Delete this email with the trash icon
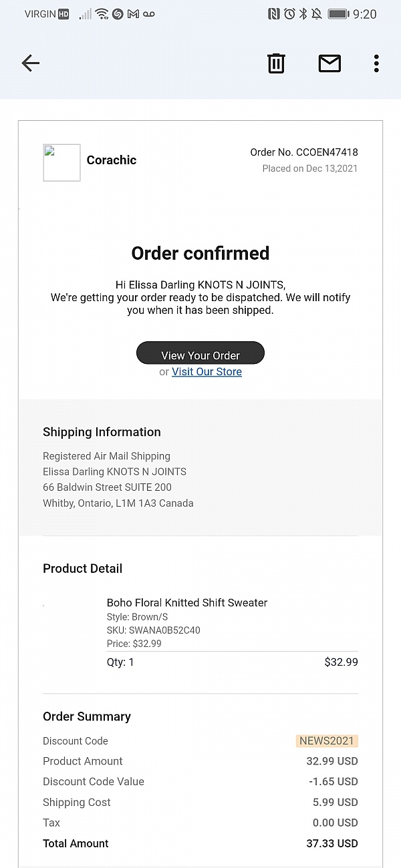Image resolution: width=401 pixels, height=868 pixels. click(x=276, y=63)
